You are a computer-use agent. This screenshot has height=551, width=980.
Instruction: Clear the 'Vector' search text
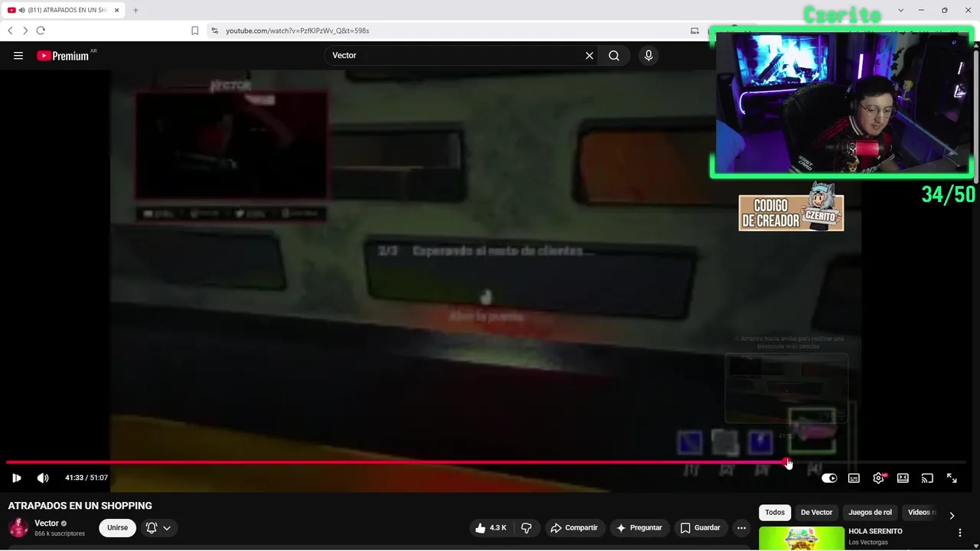pos(590,56)
